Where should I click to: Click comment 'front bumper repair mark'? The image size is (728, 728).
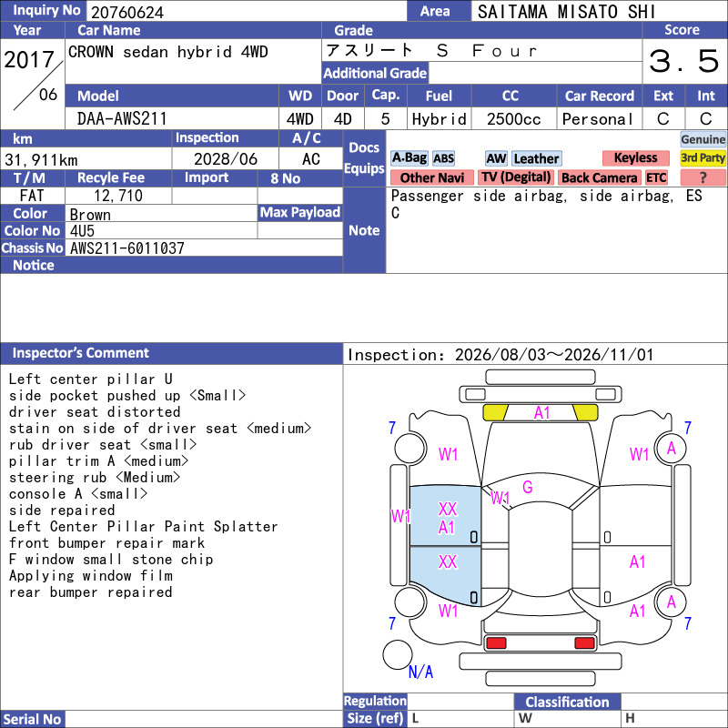106,542
